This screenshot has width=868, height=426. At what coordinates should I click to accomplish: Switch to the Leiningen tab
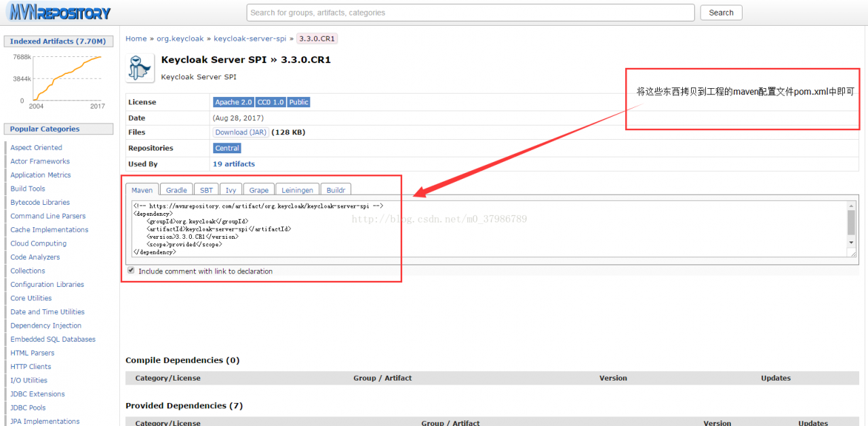[x=298, y=190]
